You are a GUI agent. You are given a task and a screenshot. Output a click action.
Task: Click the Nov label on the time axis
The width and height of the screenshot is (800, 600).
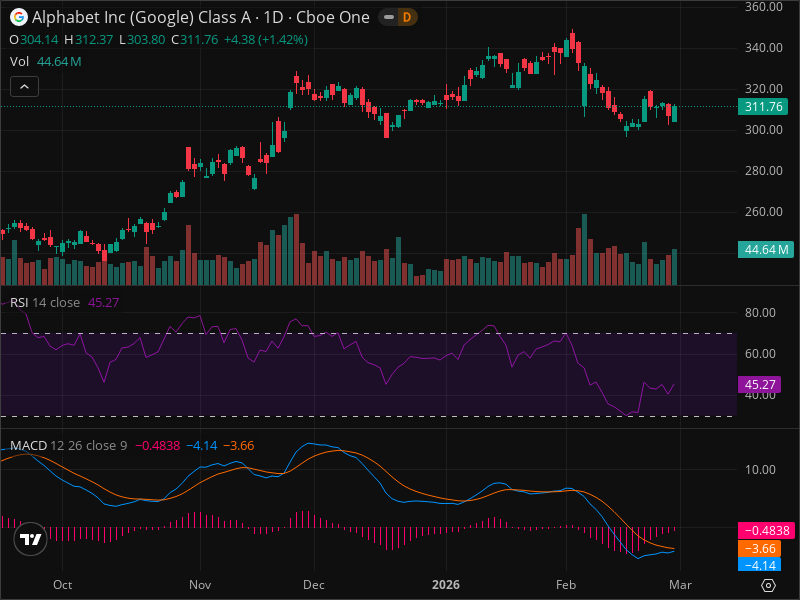tap(200, 585)
